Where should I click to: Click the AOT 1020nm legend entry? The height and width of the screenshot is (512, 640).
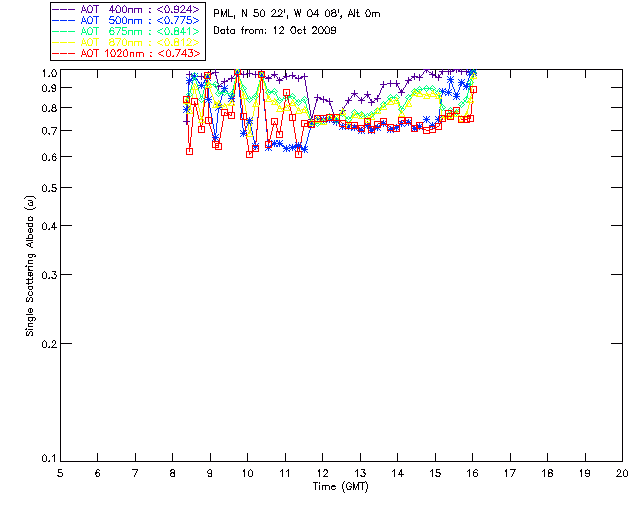click(126, 53)
